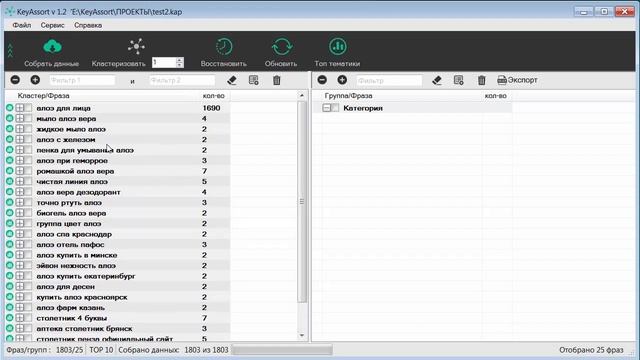Open the Справка menu
Image resolution: width=640 pixels, height=360 pixels.
click(x=88, y=25)
